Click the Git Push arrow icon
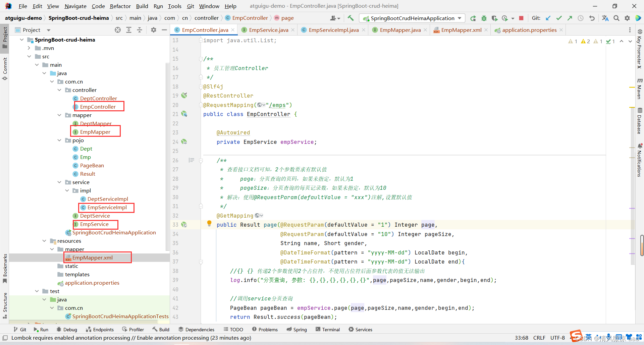The height and width of the screenshot is (345, 644). click(570, 18)
